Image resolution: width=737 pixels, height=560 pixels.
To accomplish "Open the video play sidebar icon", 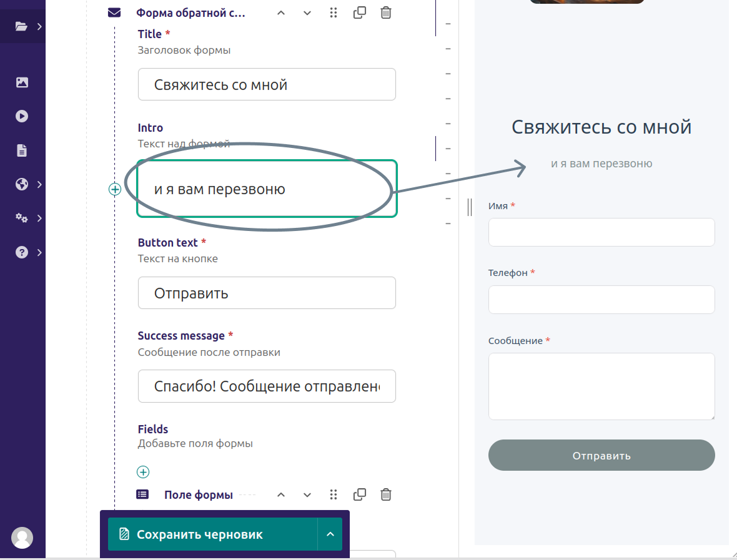I will pyautogui.click(x=22, y=116).
